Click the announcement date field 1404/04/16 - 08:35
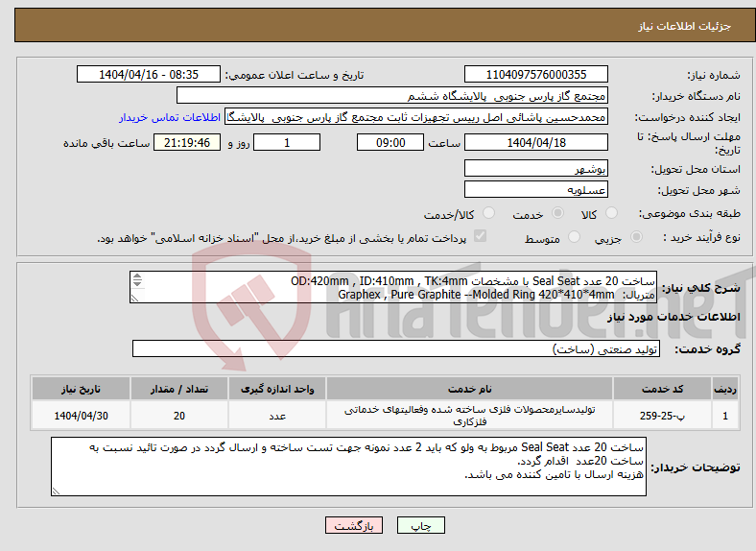 coord(149,74)
